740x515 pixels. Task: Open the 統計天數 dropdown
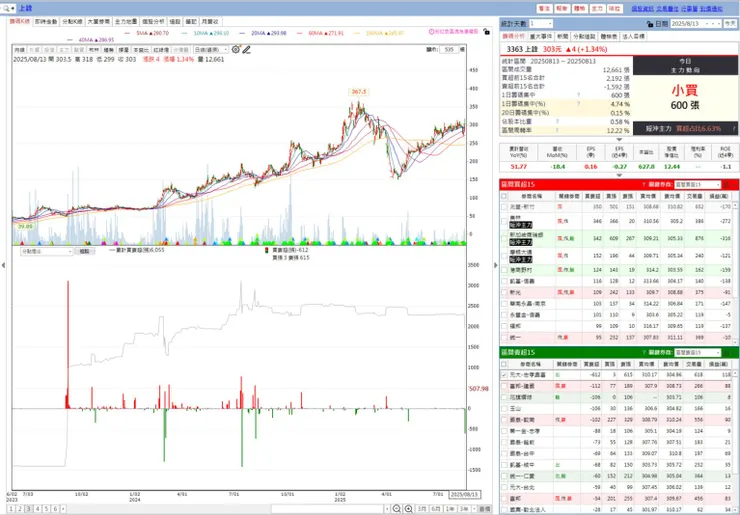click(541, 24)
